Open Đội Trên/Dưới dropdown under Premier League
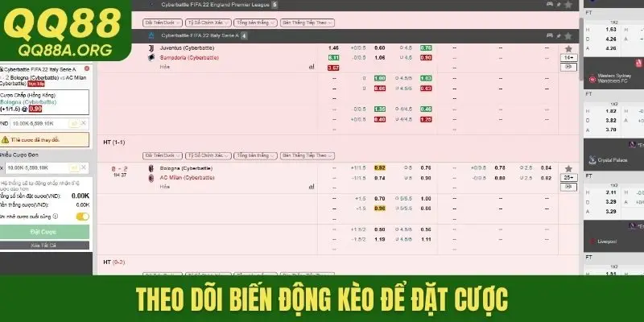The height and width of the screenshot is (322, 644). tap(163, 23)
